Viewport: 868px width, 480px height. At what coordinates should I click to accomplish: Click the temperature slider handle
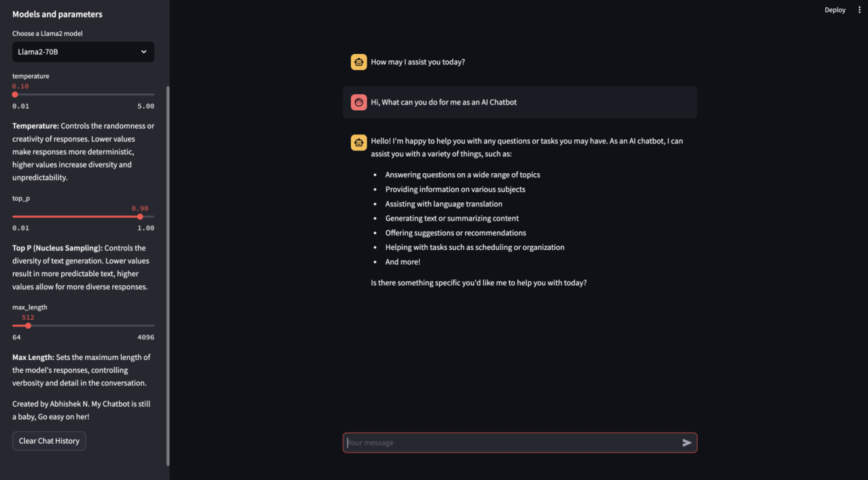[x=15, y=95]
